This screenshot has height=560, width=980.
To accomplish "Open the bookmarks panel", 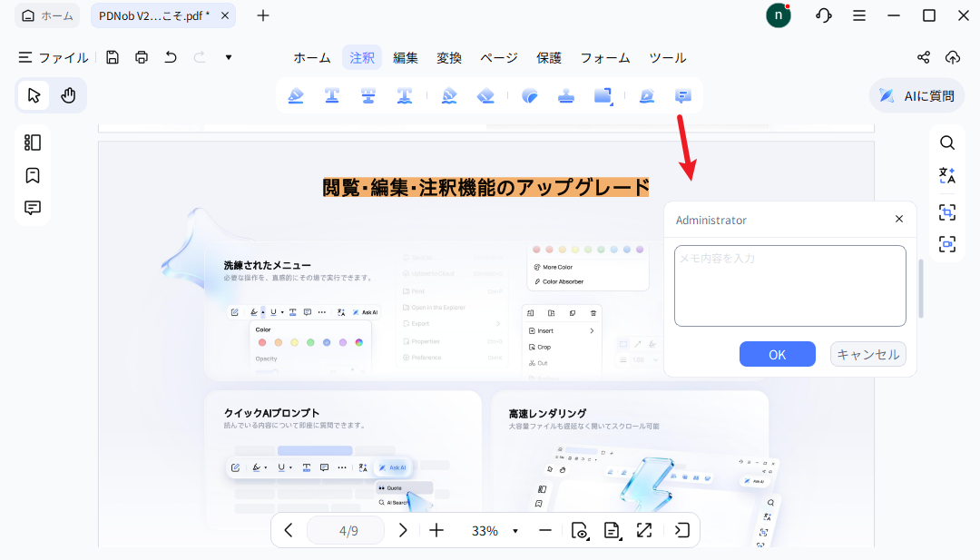I will pos(33,175).
